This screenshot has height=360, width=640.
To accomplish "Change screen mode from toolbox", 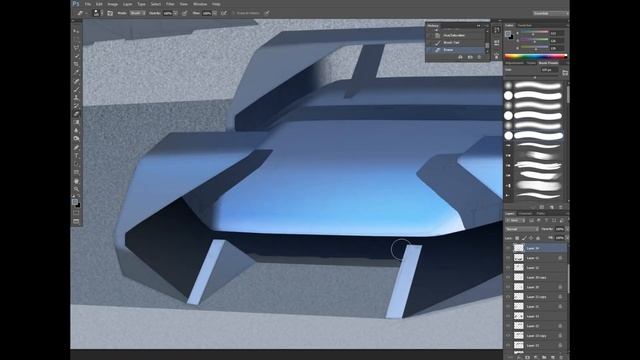I will pos(76,221).
